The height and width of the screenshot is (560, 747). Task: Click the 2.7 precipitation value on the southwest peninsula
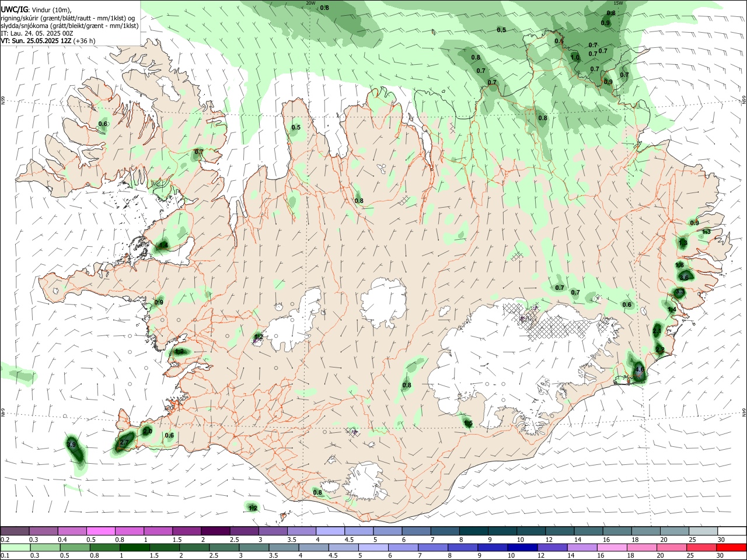tap(124, 443)
